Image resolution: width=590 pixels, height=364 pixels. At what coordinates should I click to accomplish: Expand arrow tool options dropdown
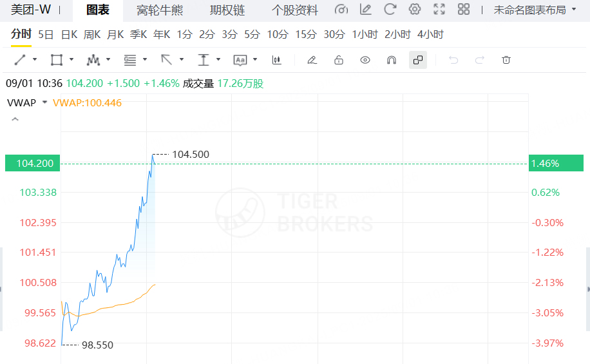coord(182,59)
